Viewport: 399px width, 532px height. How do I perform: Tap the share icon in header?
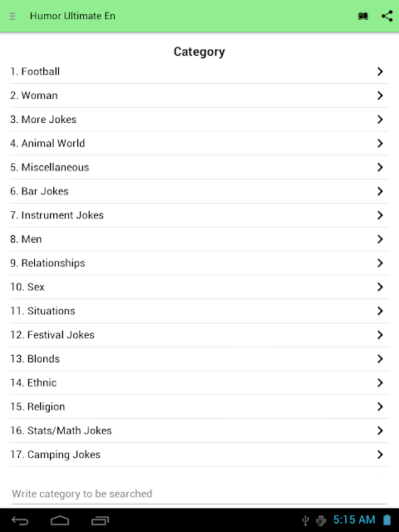click(x=387, y=16)
